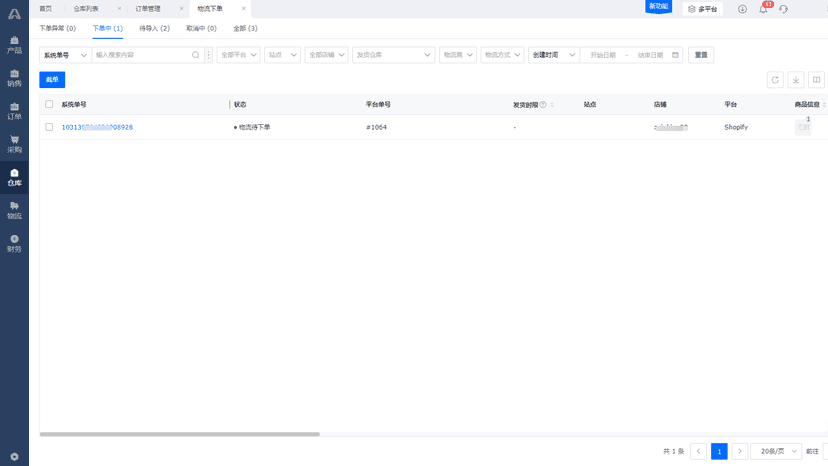
Task: Click the calendar icon in date range
Action: 675,55
